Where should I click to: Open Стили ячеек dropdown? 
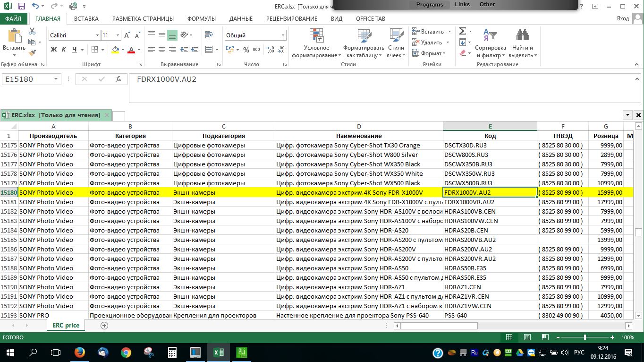[x=396, y=43]
